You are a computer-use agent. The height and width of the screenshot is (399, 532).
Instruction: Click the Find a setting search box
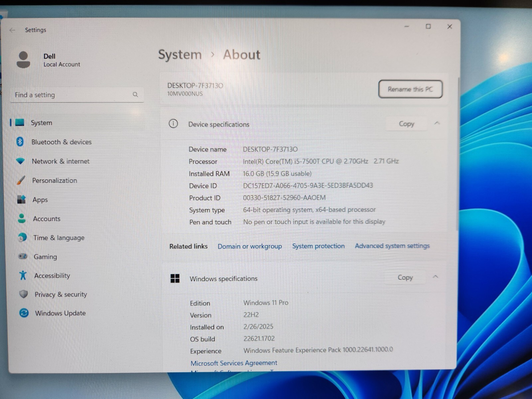[77, 95]
